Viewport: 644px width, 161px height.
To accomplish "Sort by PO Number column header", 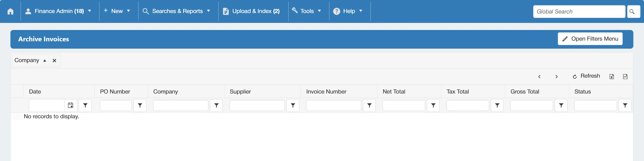I will [115, 91].
